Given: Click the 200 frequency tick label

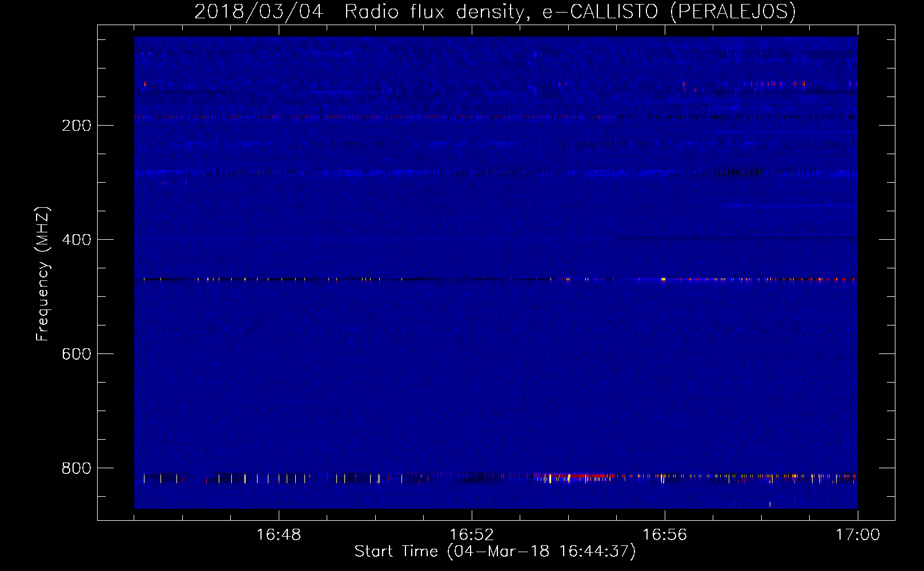Looking at the screenshot, I should (x=77, y=126).
